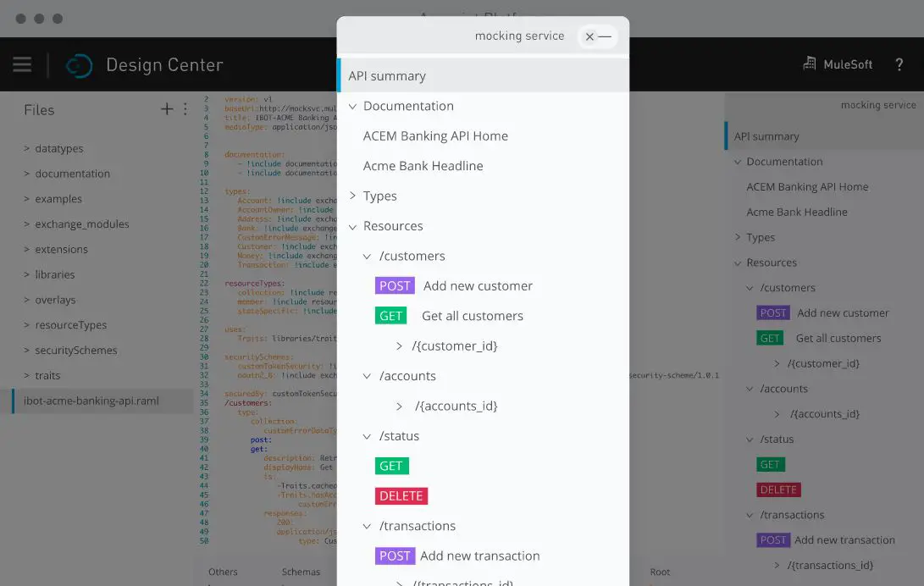The width and height of the screenshot is (924, 586).
Task: Click the DELETE badge under /status in popup
Action: (x=401, y=496)
